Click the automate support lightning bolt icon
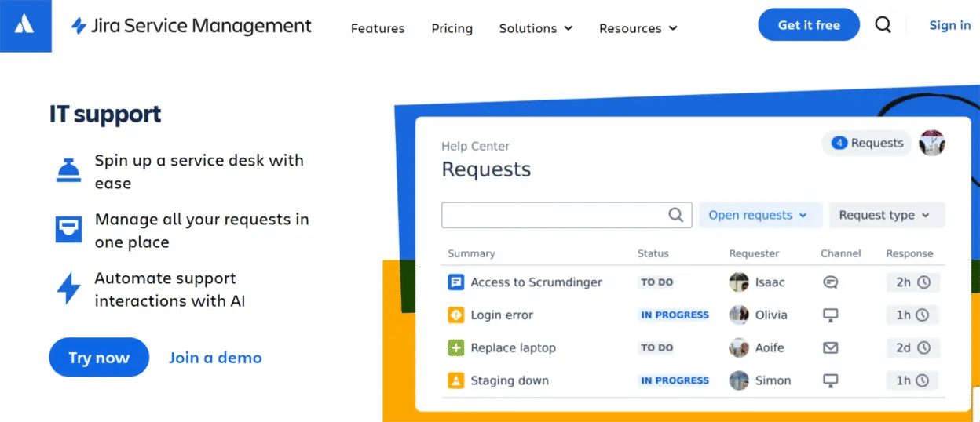This screenshot has width=980, height=422. [x=68, y=289]
